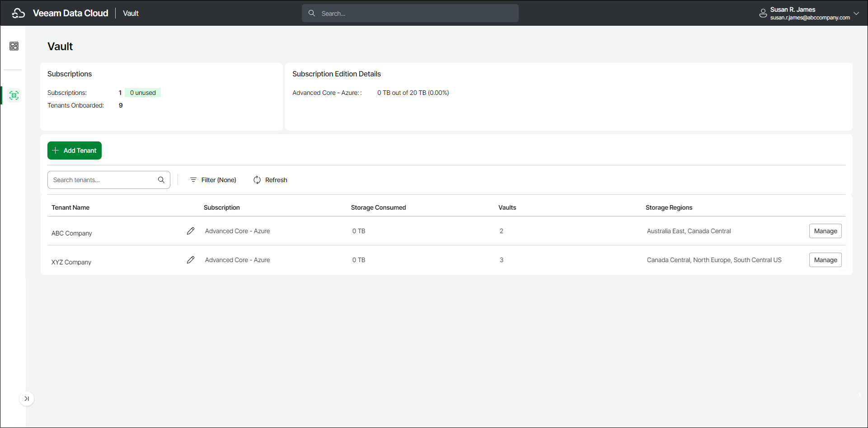Click Manage for ABC Company
Viewport: 868px width, 428px height.
point(826,231)
